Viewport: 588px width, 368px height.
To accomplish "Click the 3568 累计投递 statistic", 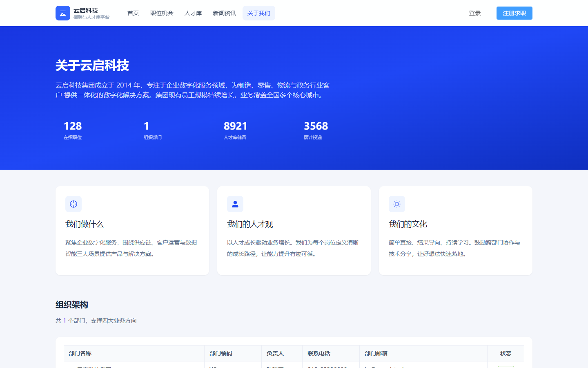I will tap(316, 130).
